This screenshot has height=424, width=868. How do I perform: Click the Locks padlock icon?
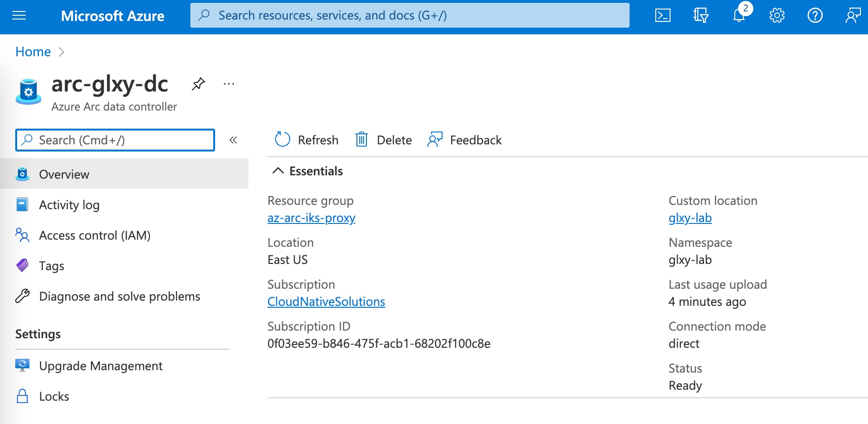22,396
